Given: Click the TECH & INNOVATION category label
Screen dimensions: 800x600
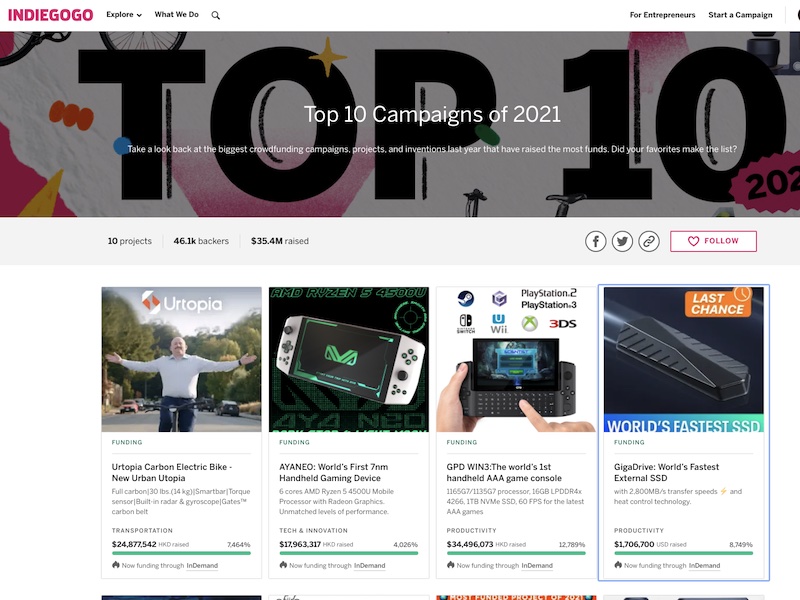Looking at the screenshot, I should pyautogui.click(x=313, y=531).
